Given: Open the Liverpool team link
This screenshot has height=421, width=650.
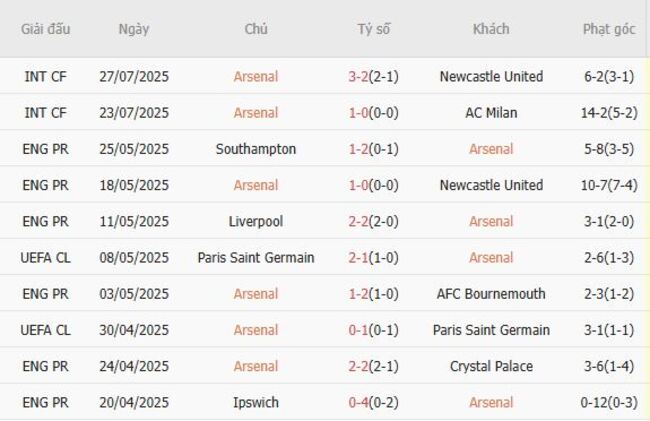Looking at the screenshot, I should (x=256, y=221).
